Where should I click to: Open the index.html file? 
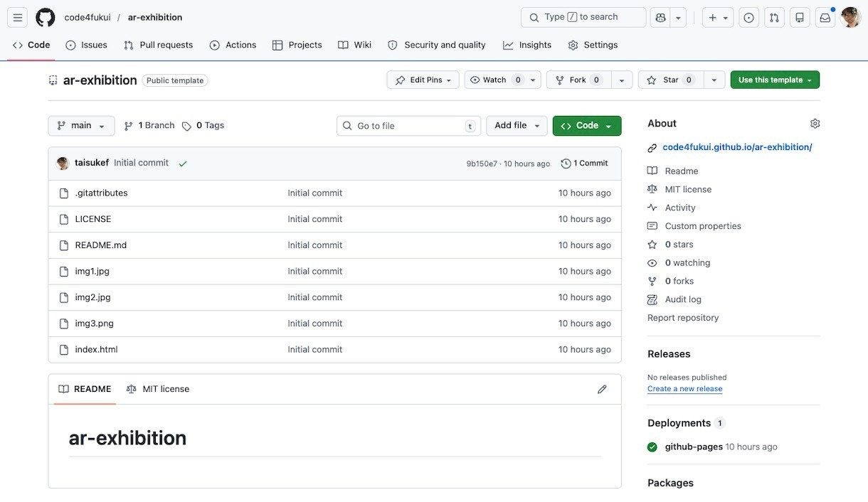[96, 349]
